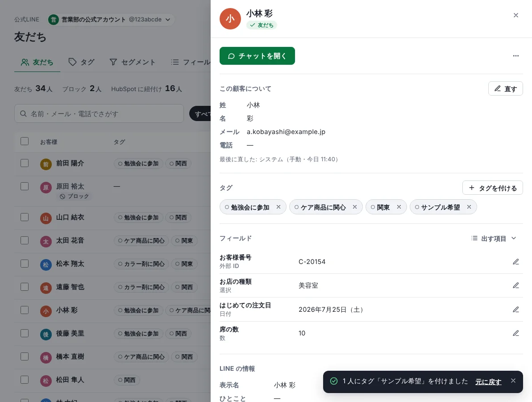Click the 直す edit button
The height and width of the screenshot is (402, 532).
(505, 88)
